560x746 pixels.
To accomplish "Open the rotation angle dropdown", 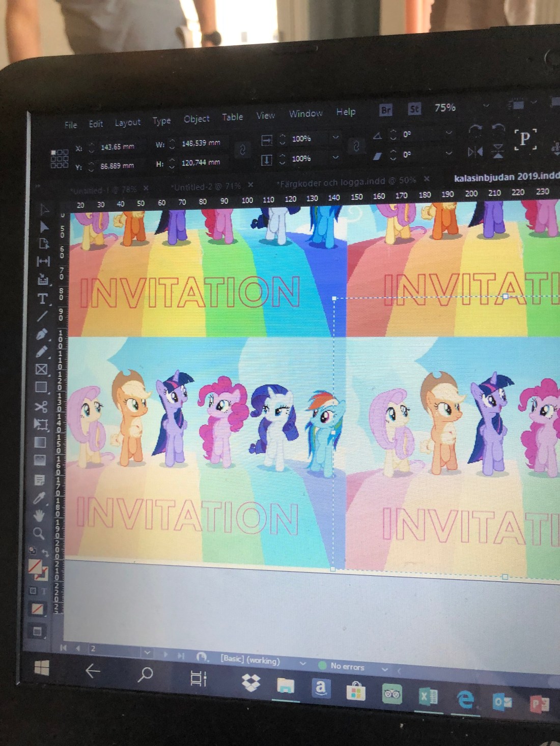I will click(449, 133).
